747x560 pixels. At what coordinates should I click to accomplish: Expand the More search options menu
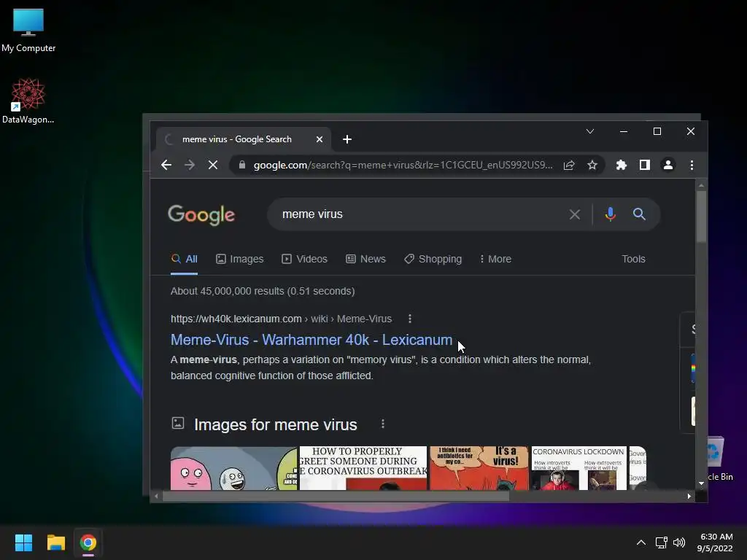tap(495, 259)
